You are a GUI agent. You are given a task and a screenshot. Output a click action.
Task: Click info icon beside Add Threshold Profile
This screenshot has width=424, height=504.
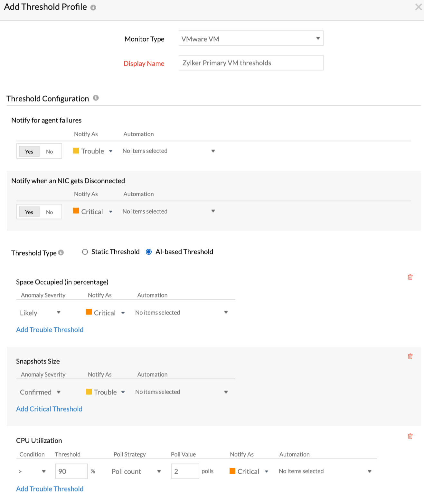pos(93,7)
